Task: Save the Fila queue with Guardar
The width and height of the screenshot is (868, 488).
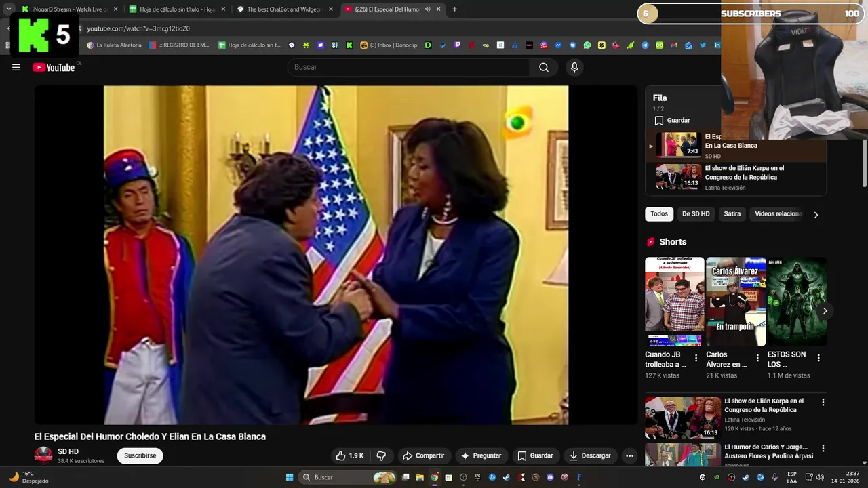Action: coord(672,121)
